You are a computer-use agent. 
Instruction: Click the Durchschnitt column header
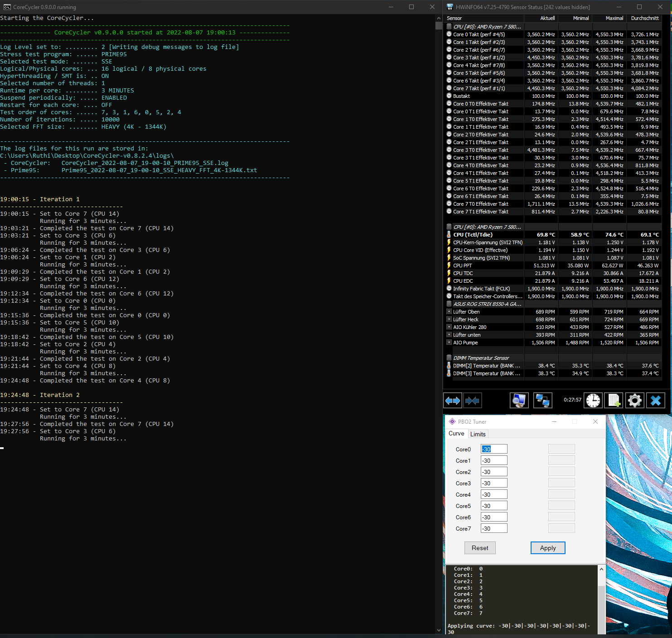pos(644,18)
